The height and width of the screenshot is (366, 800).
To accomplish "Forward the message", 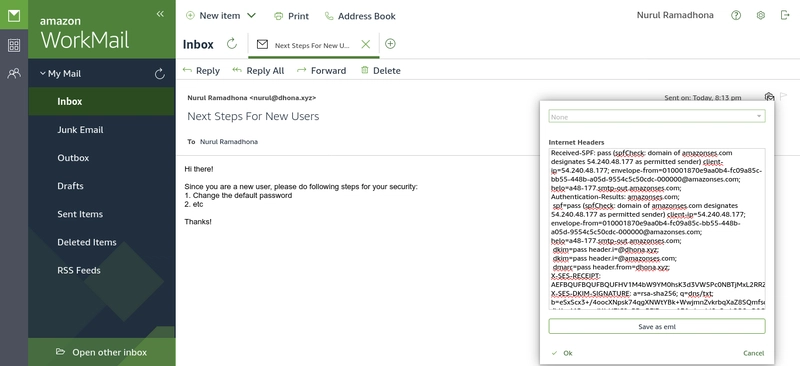I will 321,70.
